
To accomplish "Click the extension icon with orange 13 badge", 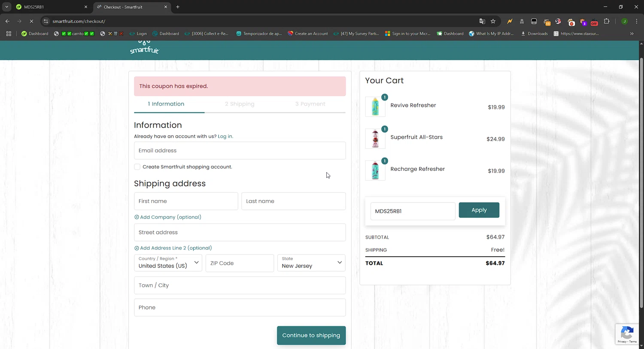I will point(547,21).
